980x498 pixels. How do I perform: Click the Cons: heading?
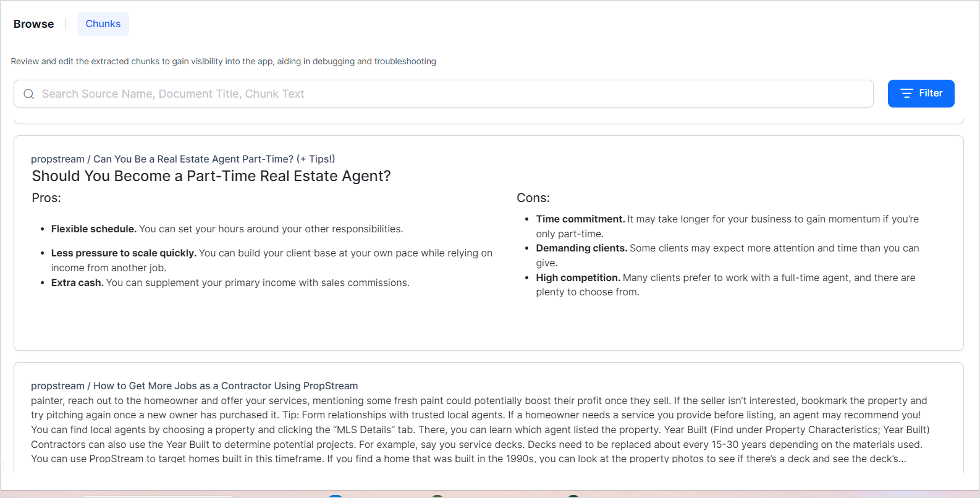(x=533, y=198)
